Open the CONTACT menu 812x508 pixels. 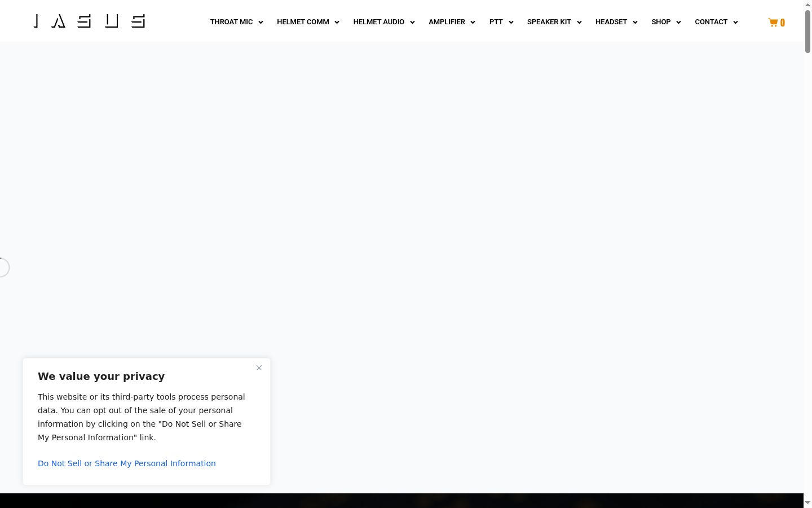coord(711,22)
